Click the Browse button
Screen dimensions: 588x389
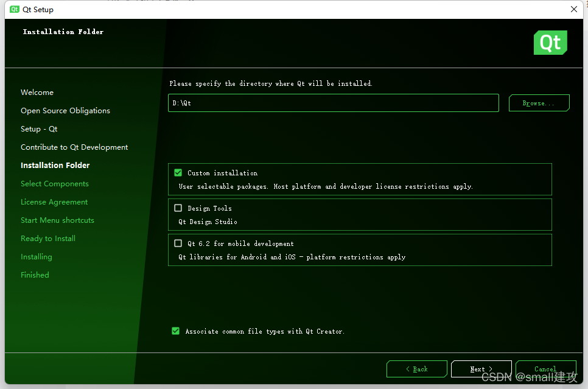tap(539, 103)
